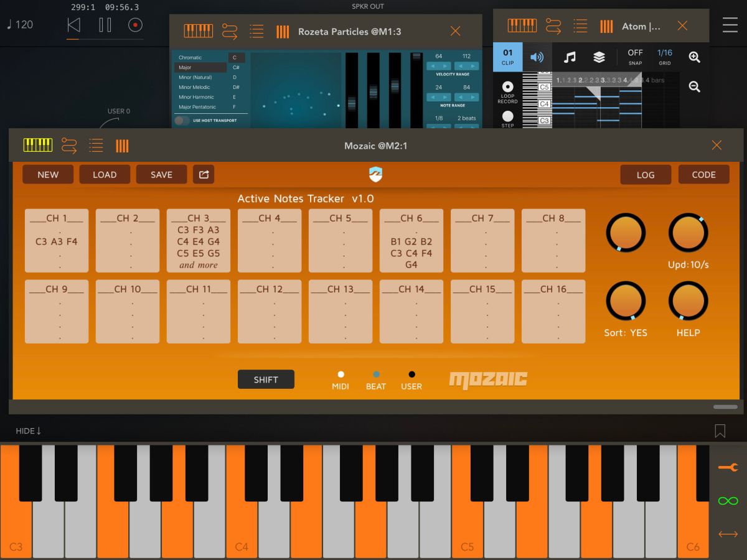This screenshot has height=560, width=747.
Task: Open the preset list icon in Rozeta Particles window
Action: coord(256,31)
